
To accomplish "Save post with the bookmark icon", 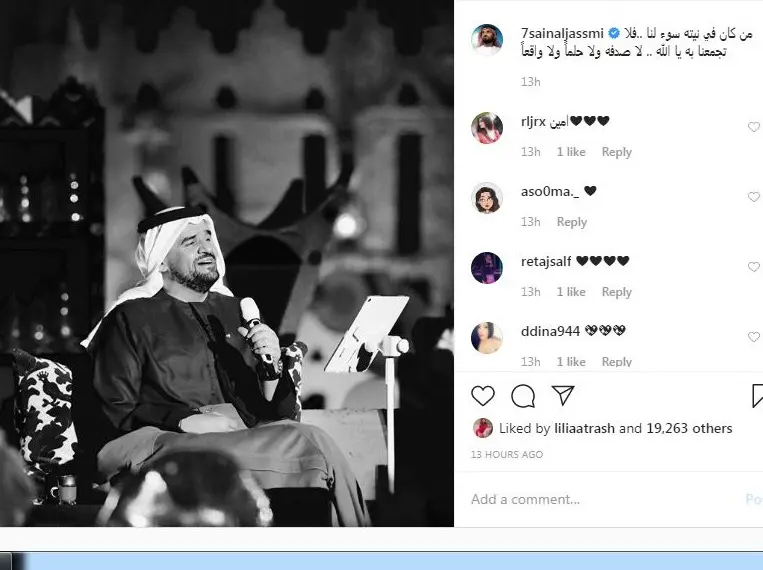I will click(x=757, y=396).
